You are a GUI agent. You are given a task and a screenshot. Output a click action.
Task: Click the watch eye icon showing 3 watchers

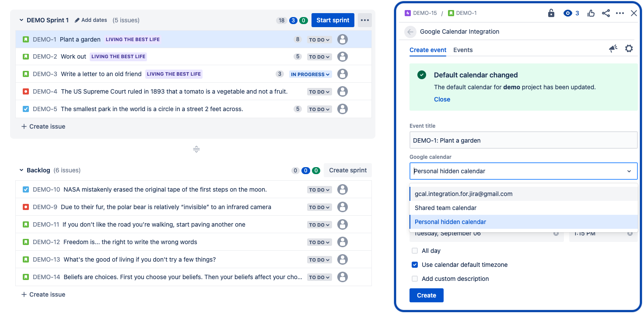tap(568, 13)
